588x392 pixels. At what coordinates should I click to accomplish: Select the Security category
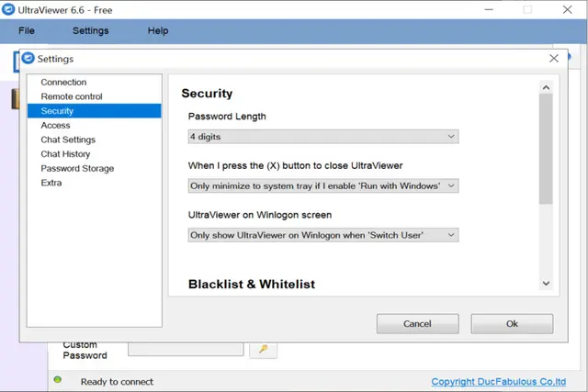(94, 111)
